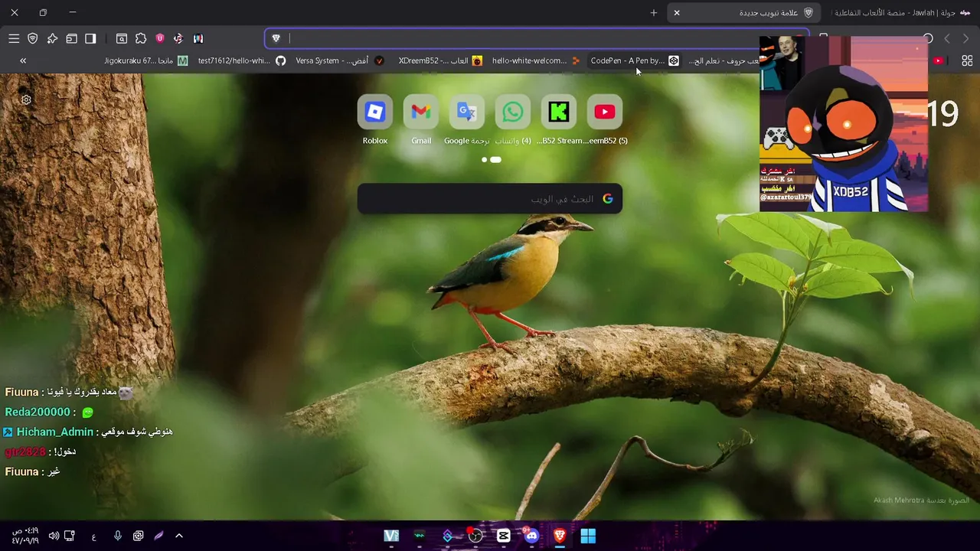
Task: Go forward with the browser forward arrow
Action: pos(947,38)
